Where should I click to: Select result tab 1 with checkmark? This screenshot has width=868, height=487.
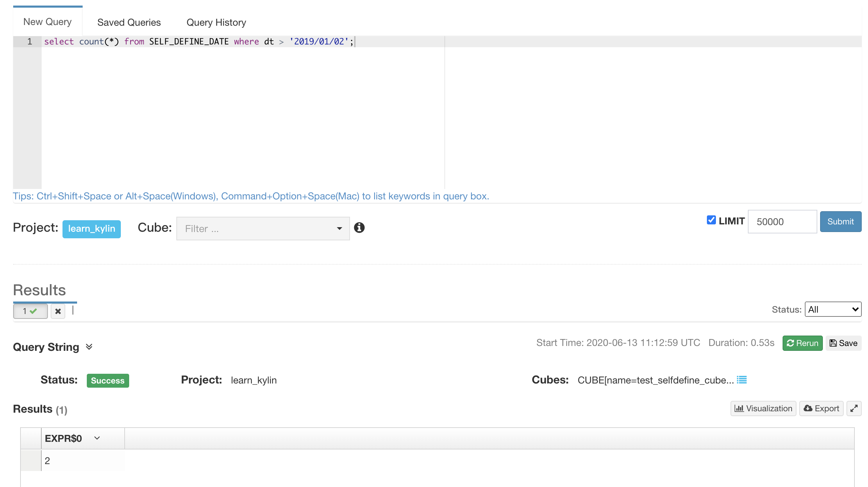(x=30, y=311)
